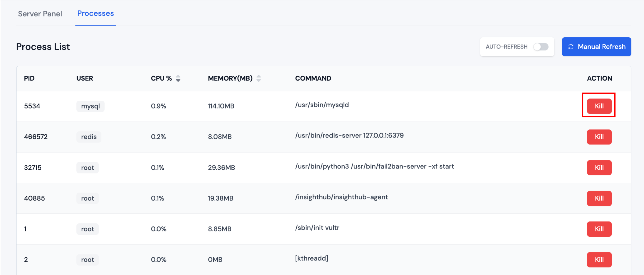Sort by CPU % arrows icon
The height and width of the screenshot is (275, 644).
click(x=178, y=79)
